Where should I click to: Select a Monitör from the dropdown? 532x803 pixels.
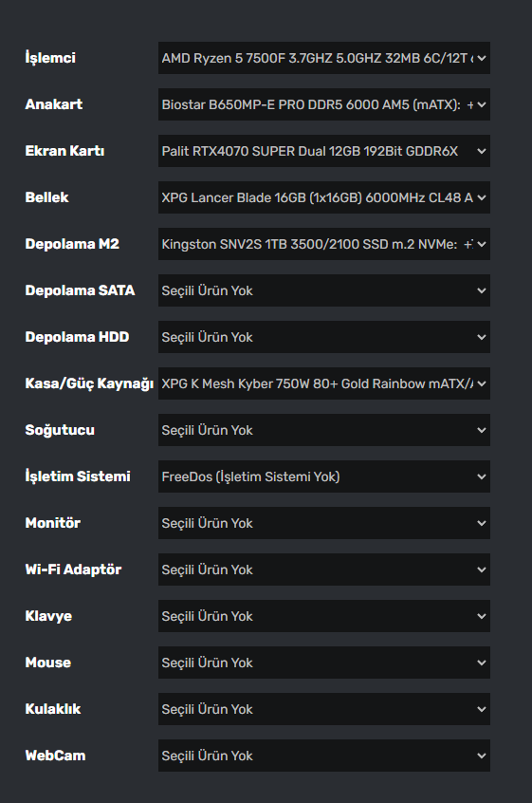point(323,523)
